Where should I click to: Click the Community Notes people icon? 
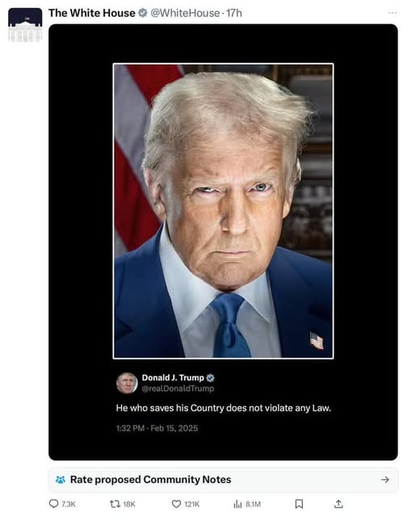61,479
